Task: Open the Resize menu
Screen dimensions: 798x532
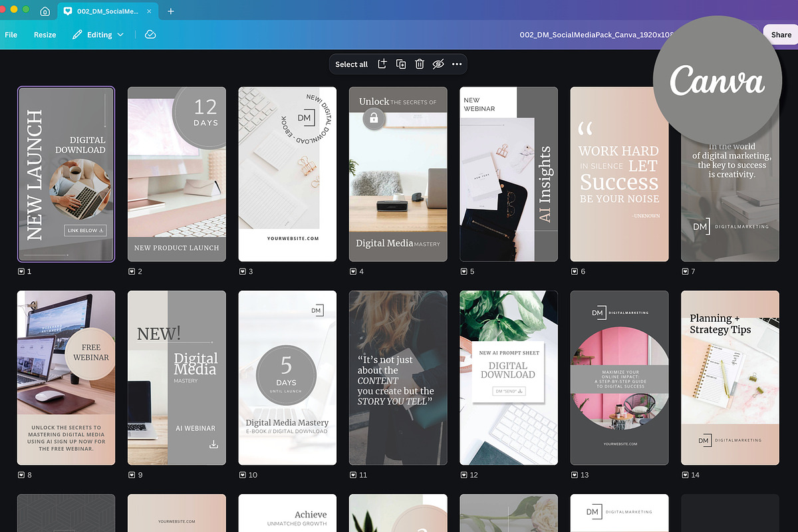Action: 45,35
